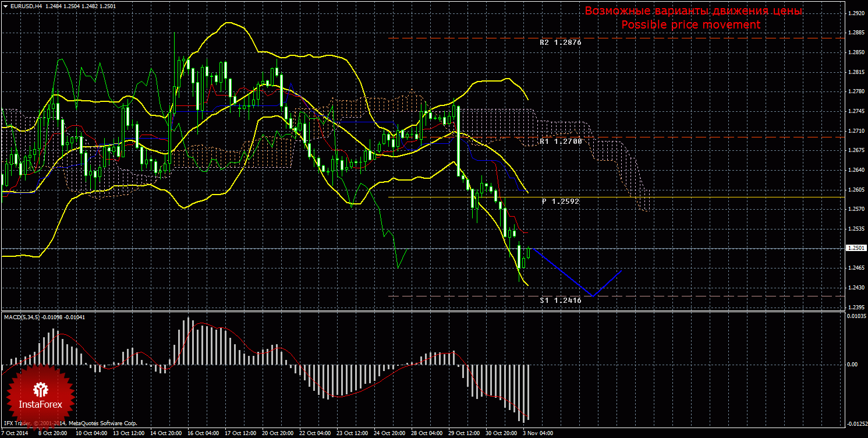Screen dimensions: 868x438
Task: Select the R2 1.2876 resistance label
Action: coord(560,43)
